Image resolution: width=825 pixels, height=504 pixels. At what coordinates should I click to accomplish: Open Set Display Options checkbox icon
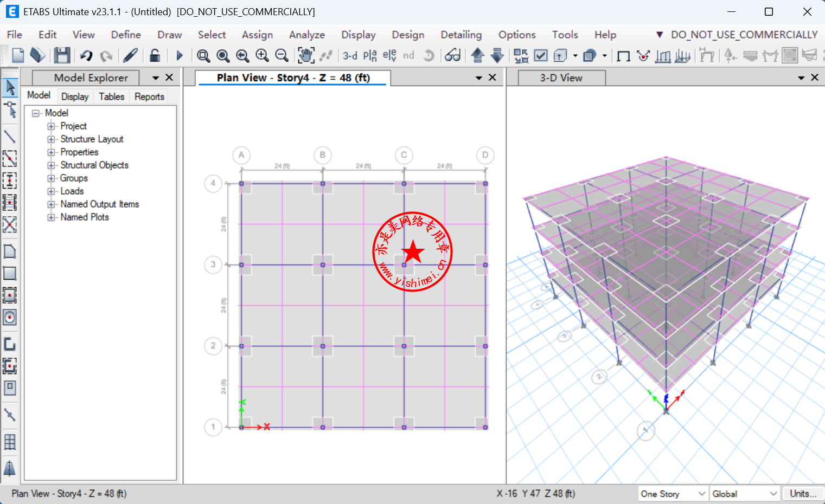(541, 55)
